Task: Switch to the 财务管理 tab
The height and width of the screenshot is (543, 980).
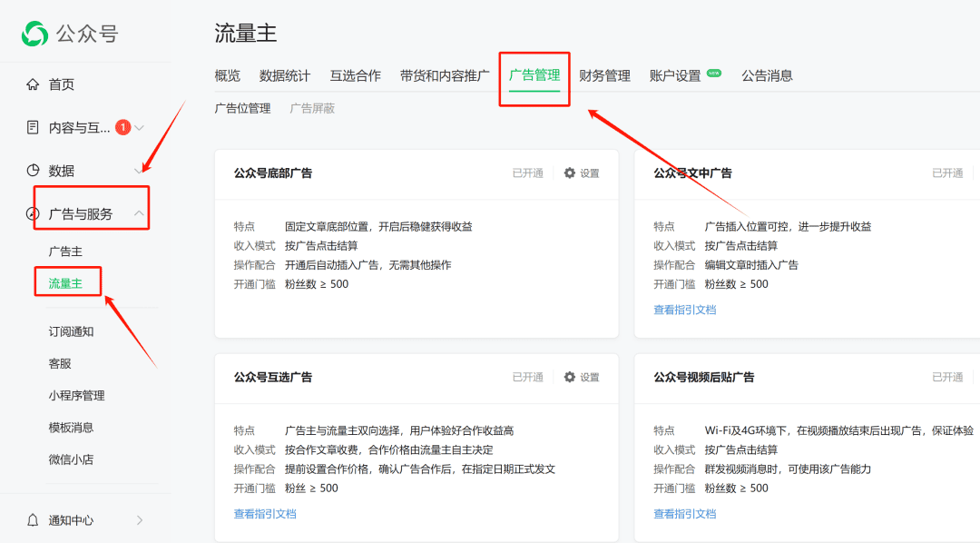Action: click(x=604, y=75)
